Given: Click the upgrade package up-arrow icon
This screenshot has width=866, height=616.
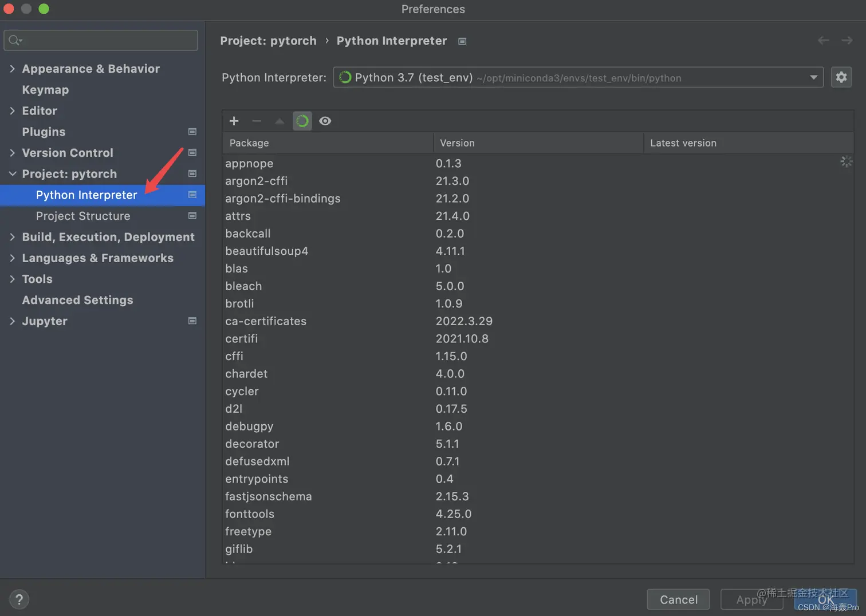Looking at the screenshot, I should (280, 121).
